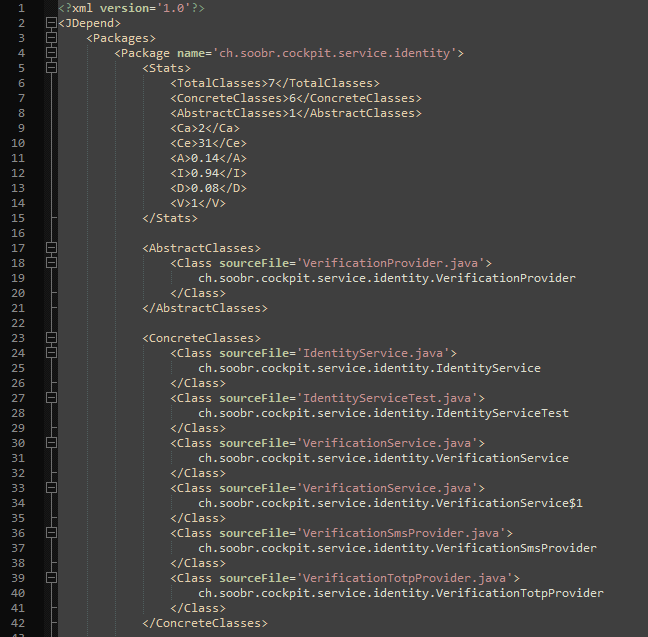Click line number 1 in the gutter
This screenshot has width=648, height=637.
(x=21, y=8)
